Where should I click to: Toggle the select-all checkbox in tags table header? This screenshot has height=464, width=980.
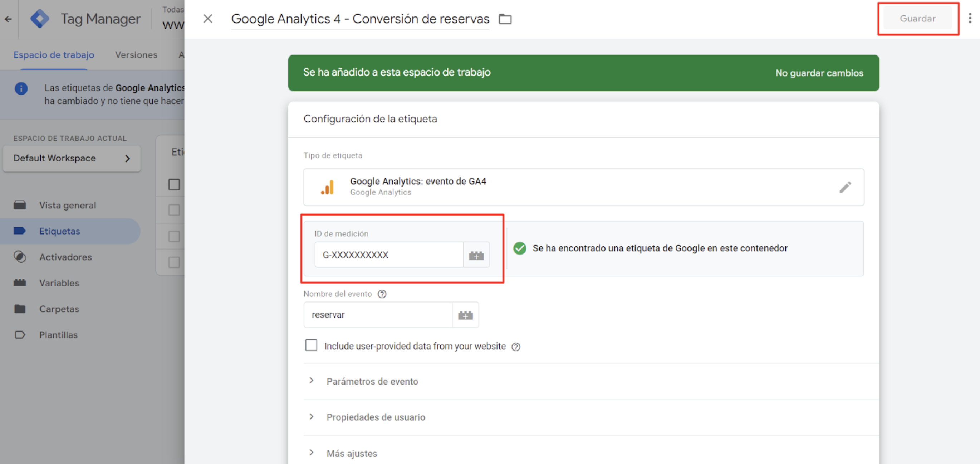[x=174, y=184]
